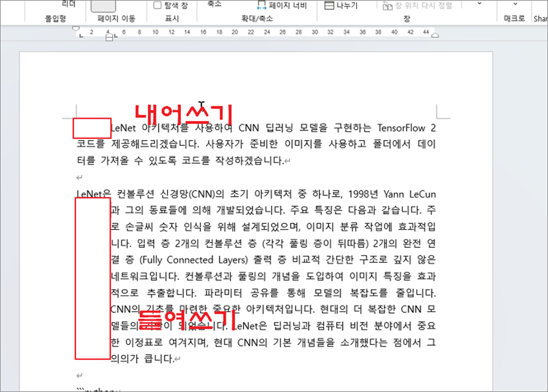This screenshot has height=392, width=548.
Task: Click the first line indent ruler marker
Action: [x=75, y=28]
